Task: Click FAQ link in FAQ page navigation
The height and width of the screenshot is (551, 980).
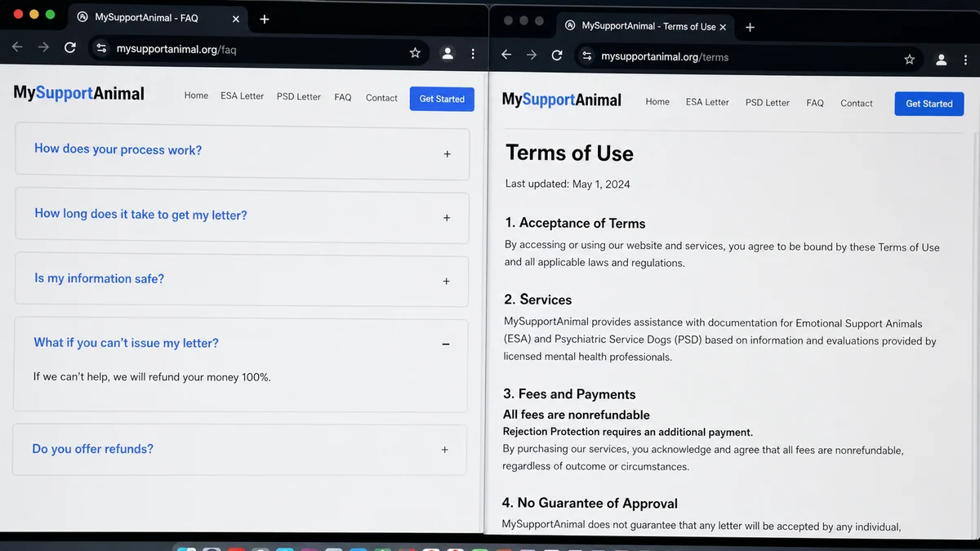Action: click(x=343, y=97)
